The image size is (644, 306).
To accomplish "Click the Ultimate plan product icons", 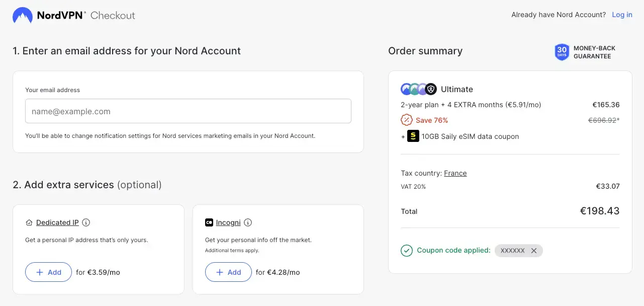I will pos(419,89).
